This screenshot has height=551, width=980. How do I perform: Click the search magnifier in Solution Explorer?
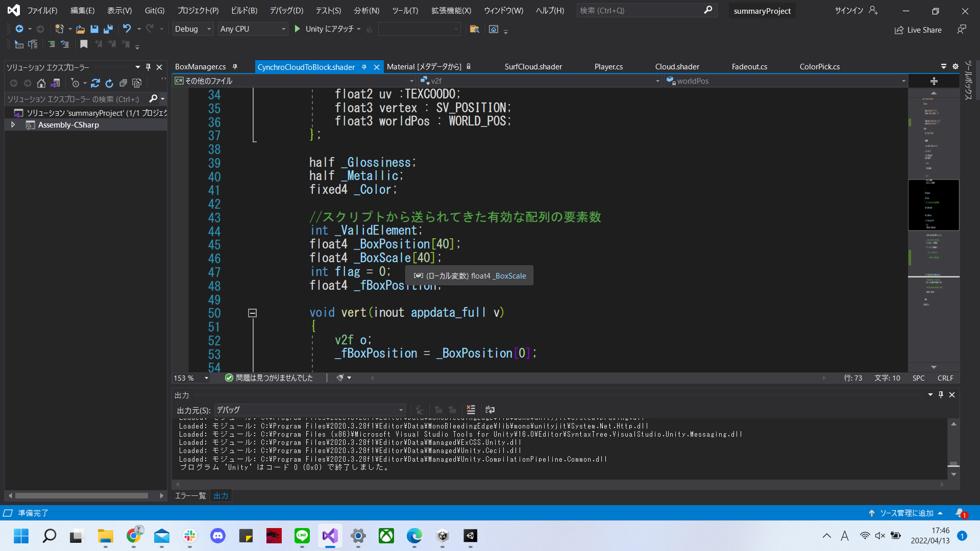coord(153,99)
